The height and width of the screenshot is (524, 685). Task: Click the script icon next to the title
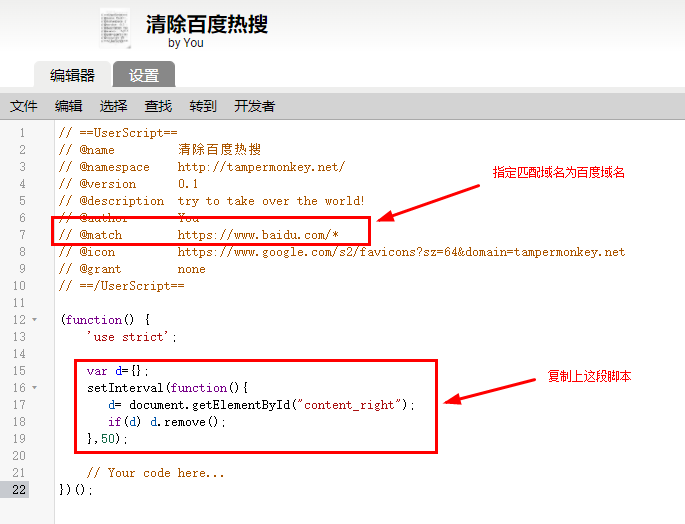115,28
